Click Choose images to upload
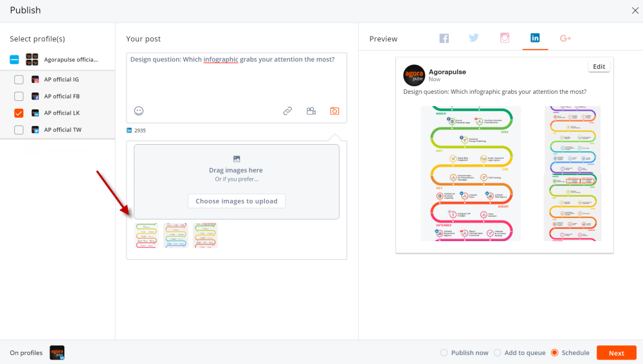 pos(237,201)
